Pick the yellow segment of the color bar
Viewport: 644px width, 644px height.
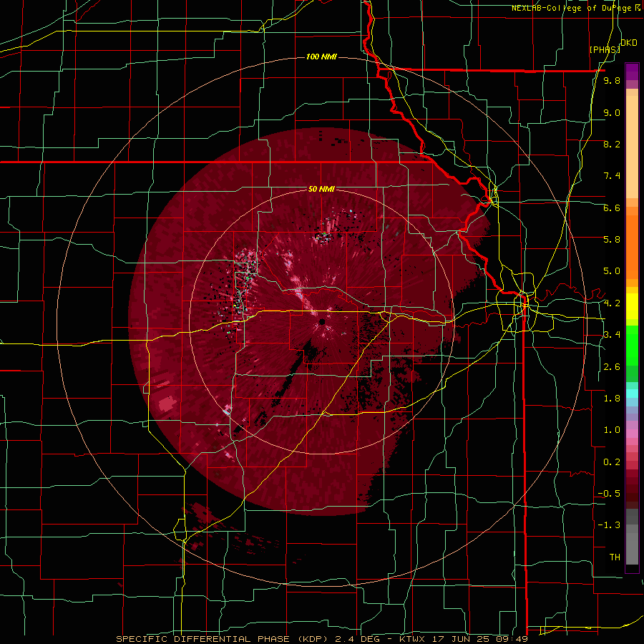click(x=632, y=306)
